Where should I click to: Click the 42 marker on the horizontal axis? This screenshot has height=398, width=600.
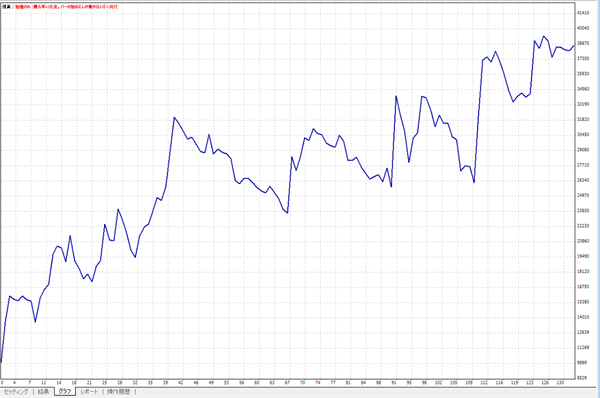tap(181, 383)
